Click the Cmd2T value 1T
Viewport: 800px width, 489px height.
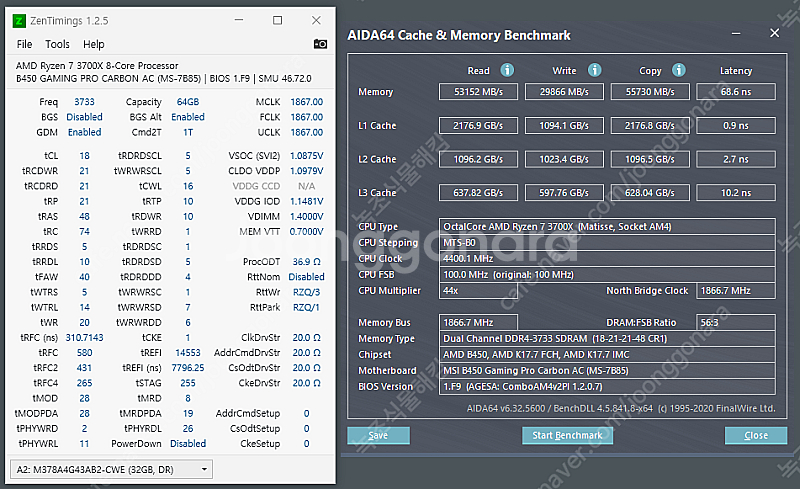tap(188, 132)
